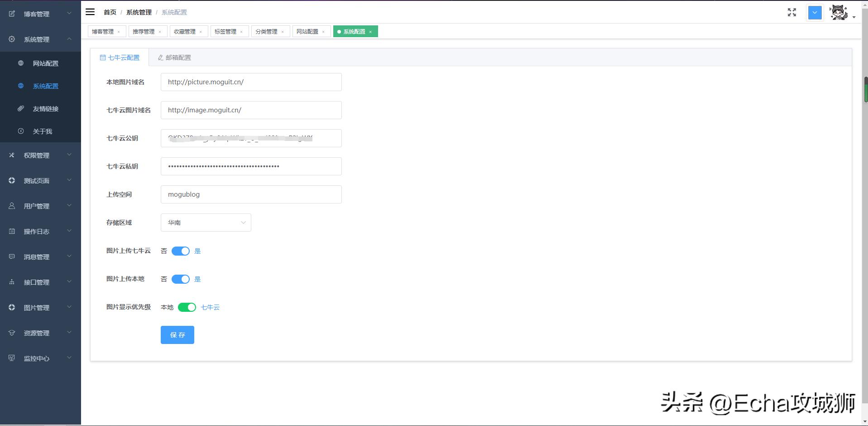Go to 首页 breadcrumb link

(x=110, y=12)
